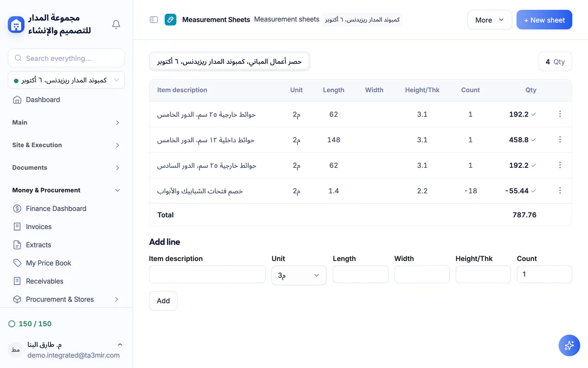Click the Measurement sheets breadcrumb link
Viewport: 588px width, 368px height.
pyautogui.click(x=287, y=20)
